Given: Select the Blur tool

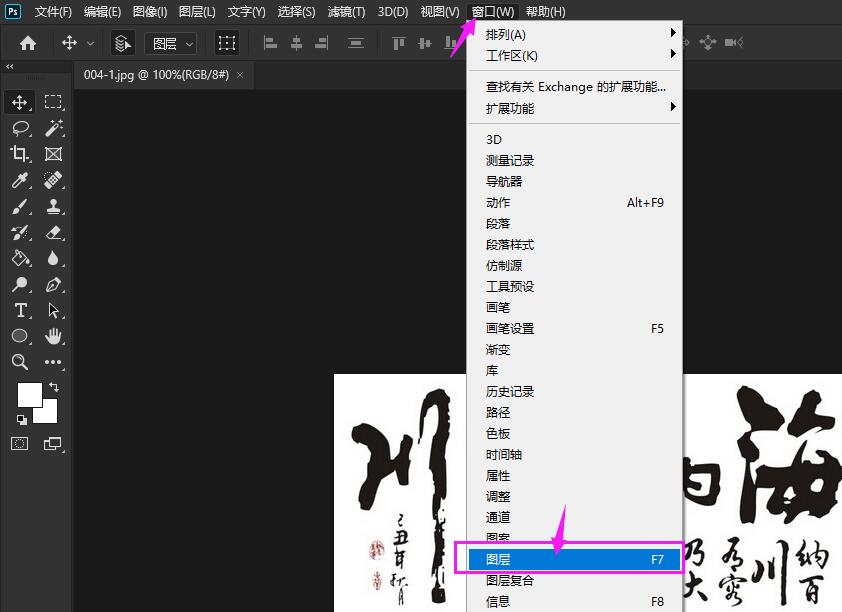Looking at the screenshot, I should tap(53, 258).
